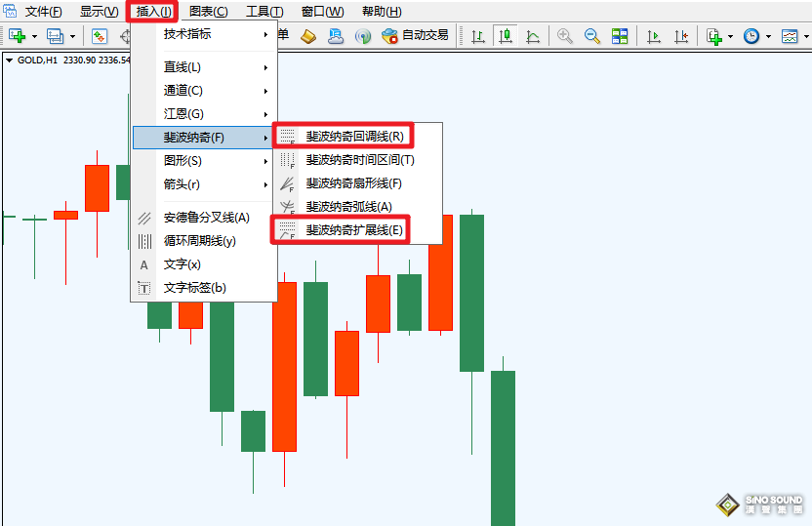Toggle chart auto scroll icon
This screenshot has width=812, height=526.
(654, 36)
